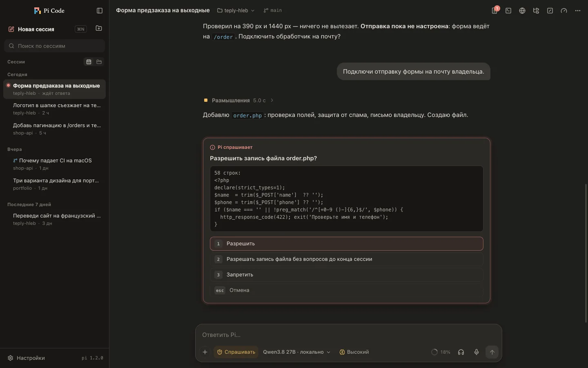Start a Новая сессия
Viewport: 588px width, 368px height.
[x=36, y=29]
